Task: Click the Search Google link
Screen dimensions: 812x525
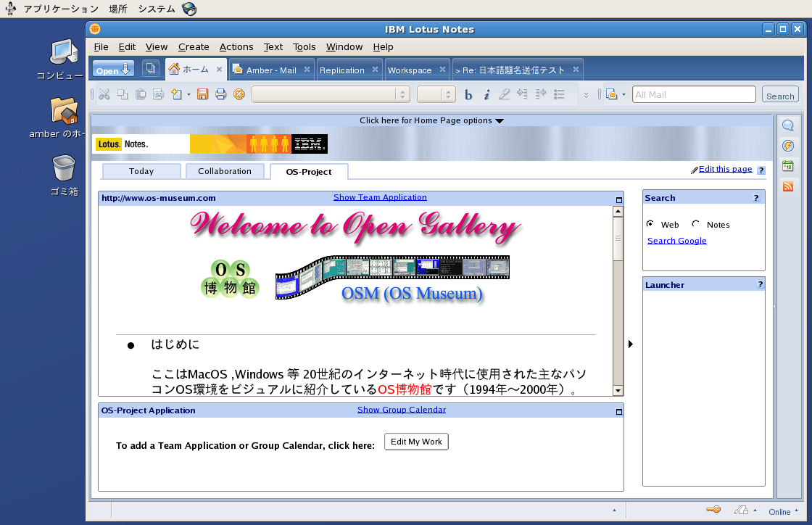Action: [x=677, y=240]
